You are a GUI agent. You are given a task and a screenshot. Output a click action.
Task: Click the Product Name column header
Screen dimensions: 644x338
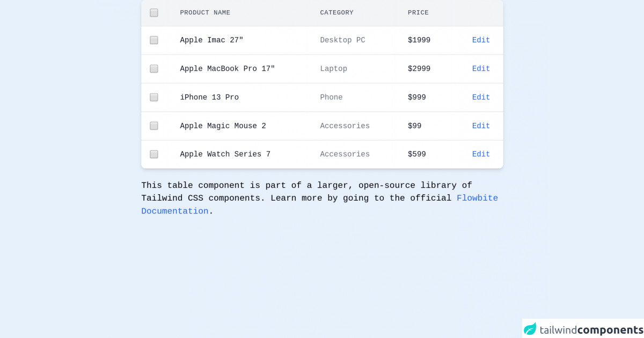(x=205, y=13)
